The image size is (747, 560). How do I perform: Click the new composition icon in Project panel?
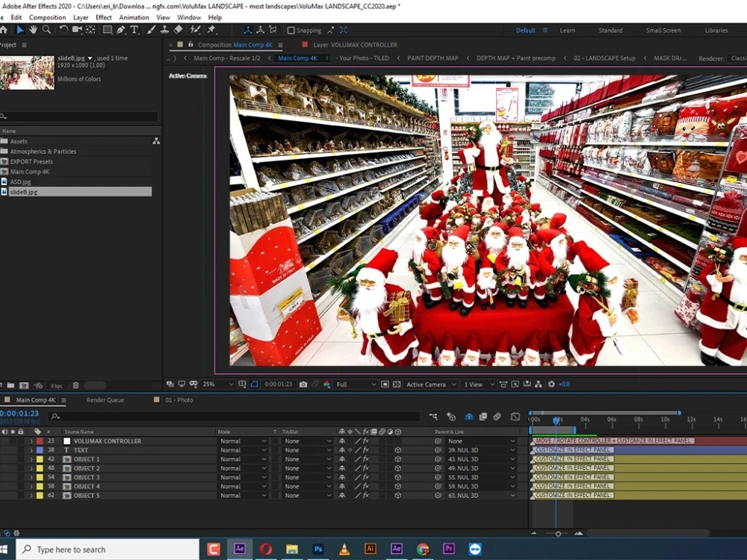click(x=24, y=385)
